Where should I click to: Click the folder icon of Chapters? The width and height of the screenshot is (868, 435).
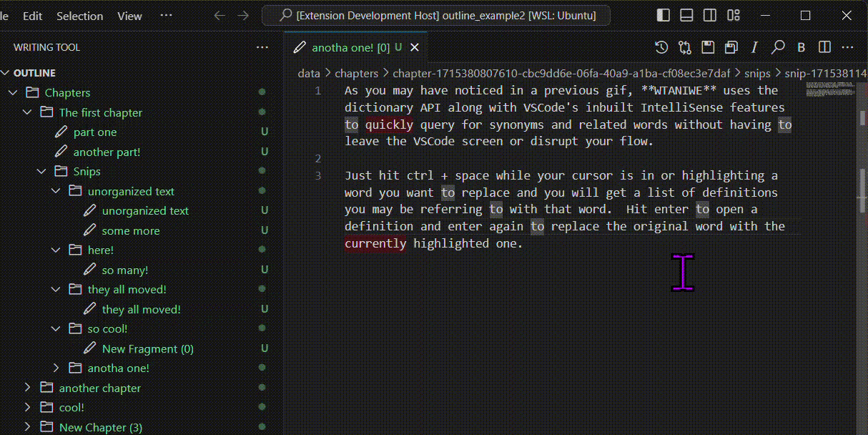click(32, 92)
